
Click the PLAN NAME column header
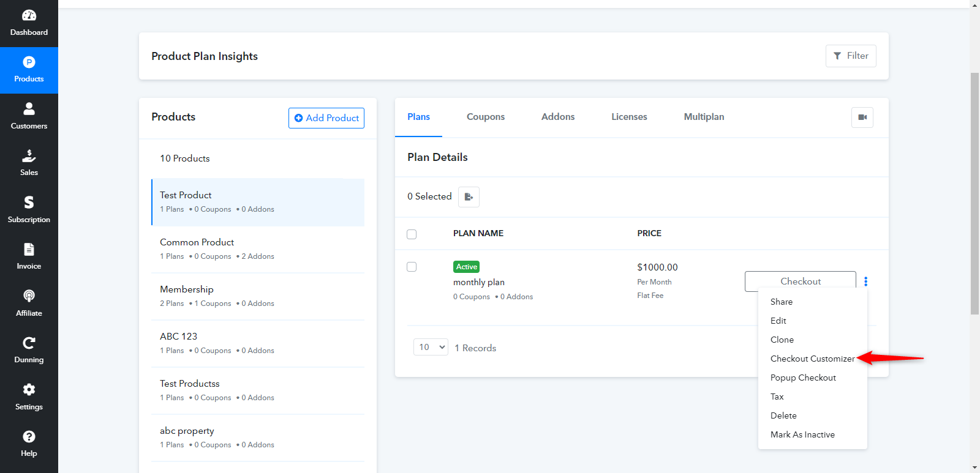click(x=478, y=233)
